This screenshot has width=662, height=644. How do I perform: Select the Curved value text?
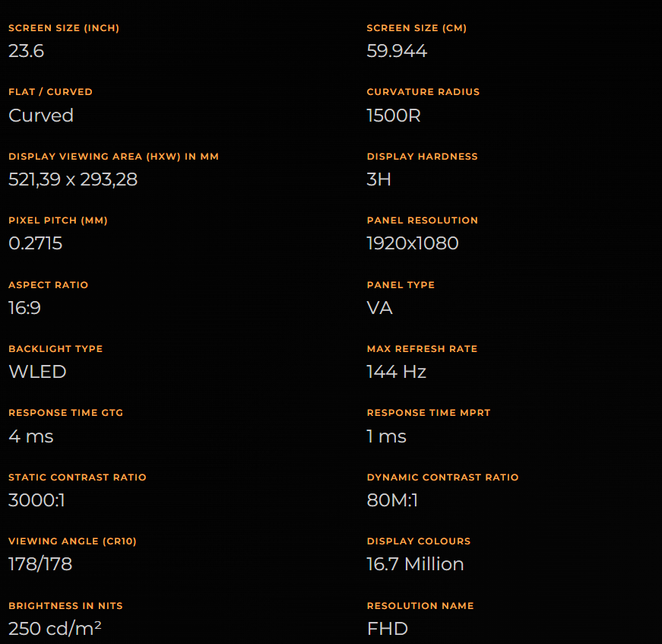coord(41,116)
